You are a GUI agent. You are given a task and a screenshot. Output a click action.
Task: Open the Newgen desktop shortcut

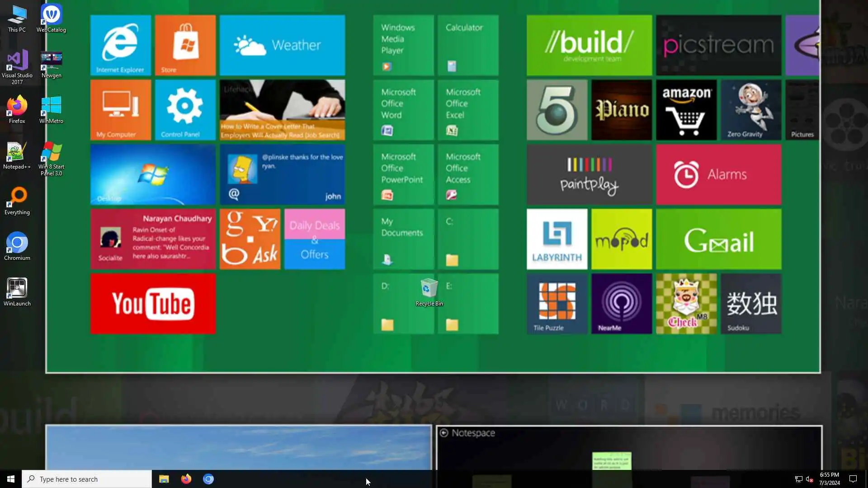pyautogui.click(x=51, y=61)
